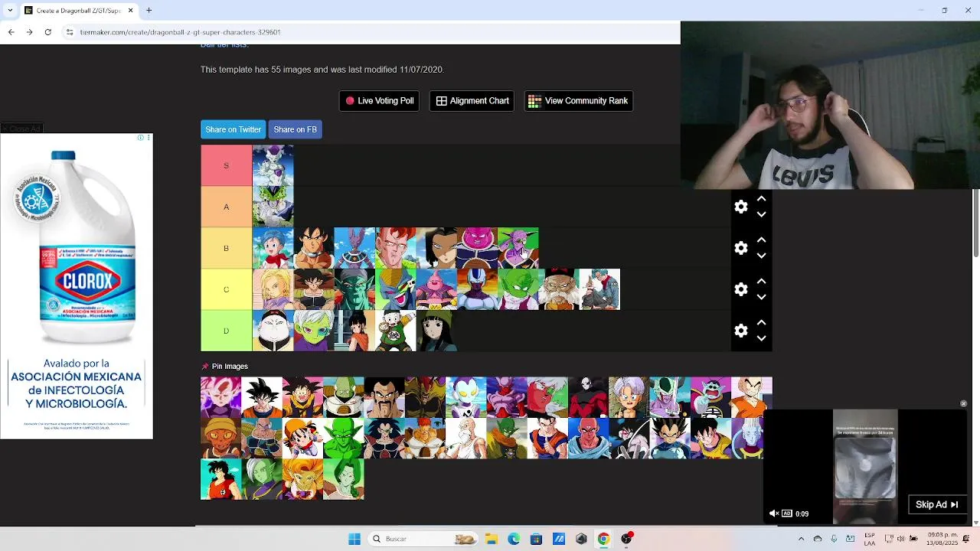Move tier C row up with arrow
Viewport: 980px width, 551px height.
761,281
